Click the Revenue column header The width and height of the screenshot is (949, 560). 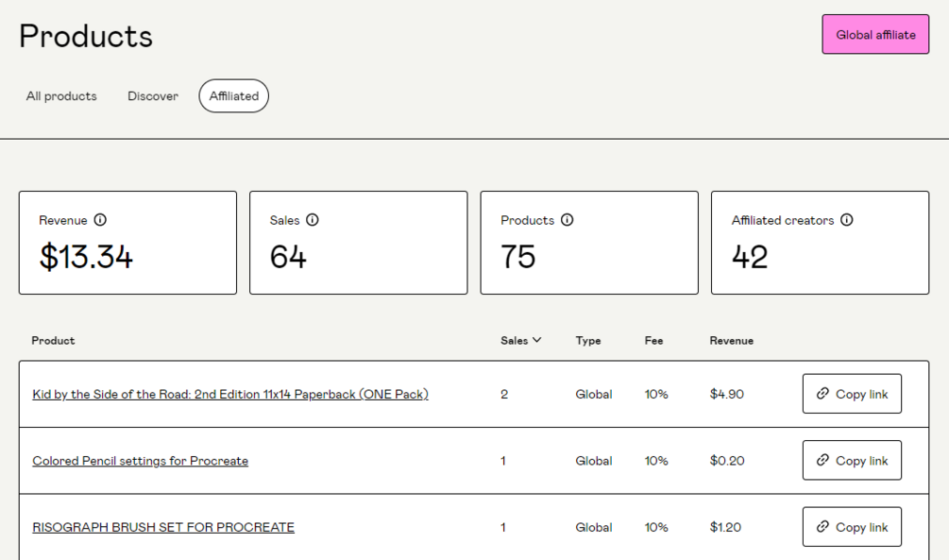(732, 340)
